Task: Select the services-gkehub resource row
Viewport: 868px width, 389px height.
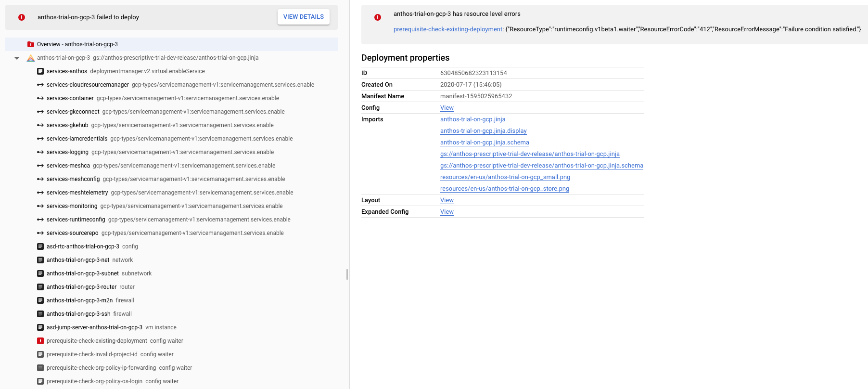Action: coord(171,125)
